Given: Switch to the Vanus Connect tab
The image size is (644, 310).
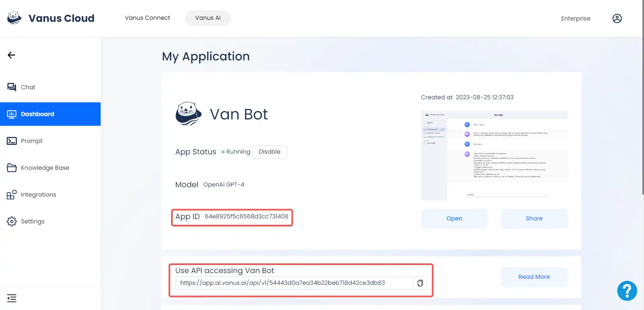Looking at the screenshot, I should click(147, 18).
